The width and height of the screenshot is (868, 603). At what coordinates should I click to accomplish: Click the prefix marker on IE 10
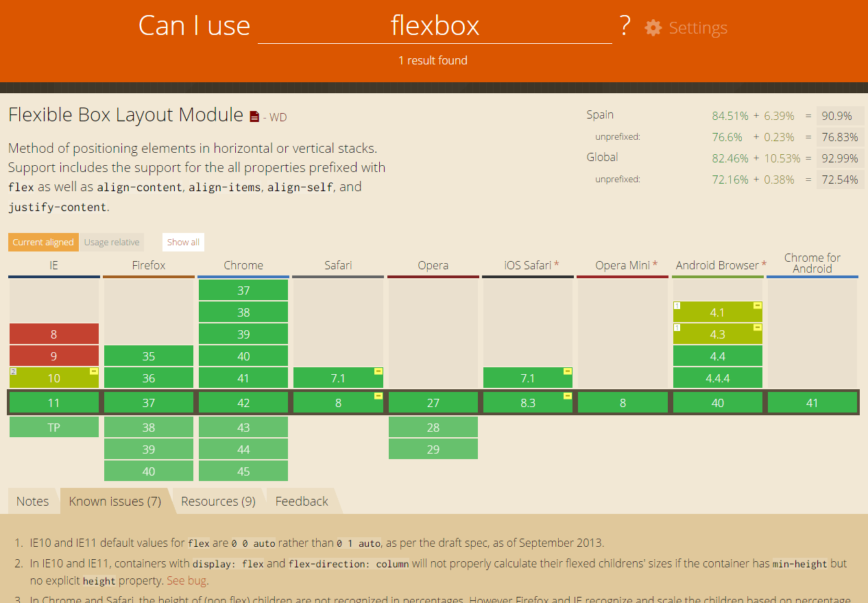tap(94, 371)
